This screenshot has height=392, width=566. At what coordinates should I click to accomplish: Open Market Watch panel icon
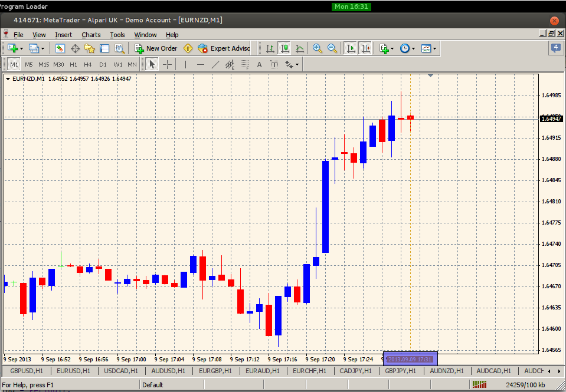[60, 48]
